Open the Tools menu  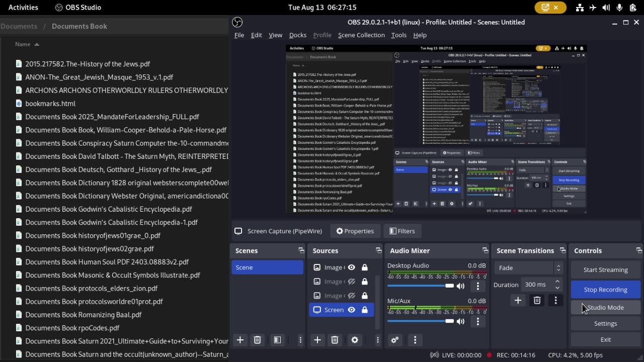coord(398,35)
